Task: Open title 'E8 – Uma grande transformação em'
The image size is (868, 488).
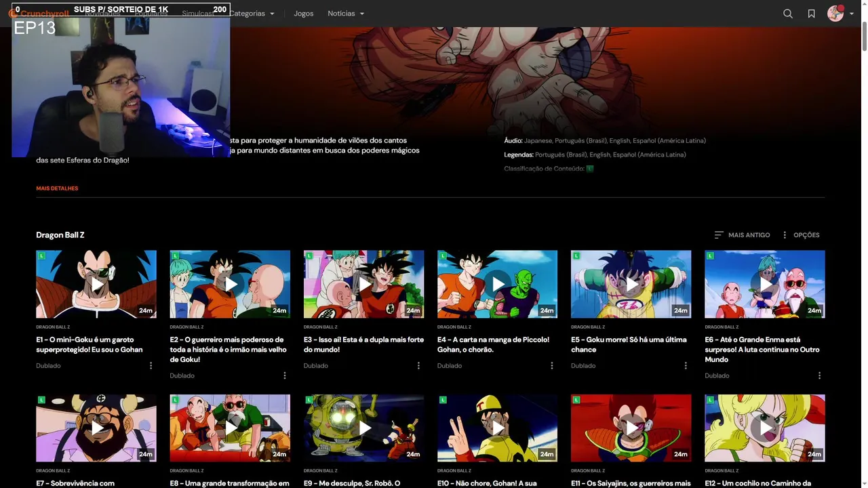Action: (229, 483)
